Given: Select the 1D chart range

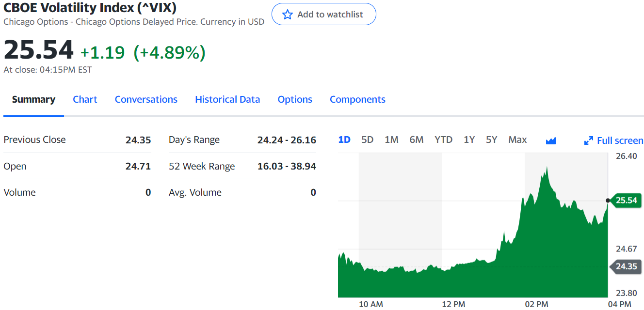Looking at the screenshot, I should tap(344, 140).
